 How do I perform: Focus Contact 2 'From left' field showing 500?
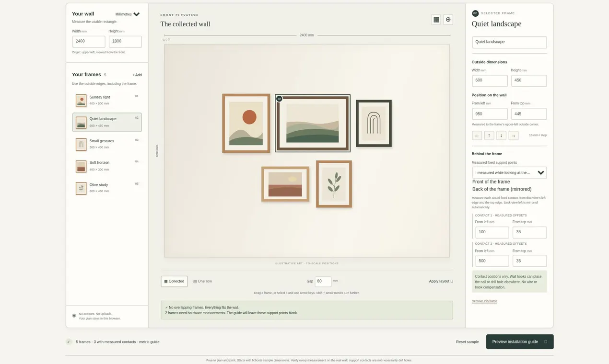pos(492,261)
